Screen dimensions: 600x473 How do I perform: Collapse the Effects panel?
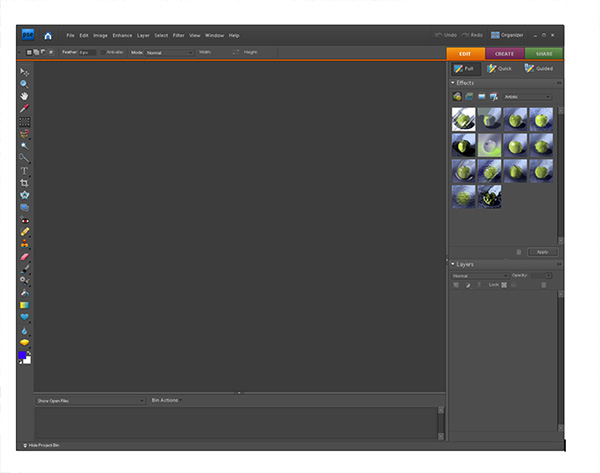pyautogui.click(x=453, y=83)
